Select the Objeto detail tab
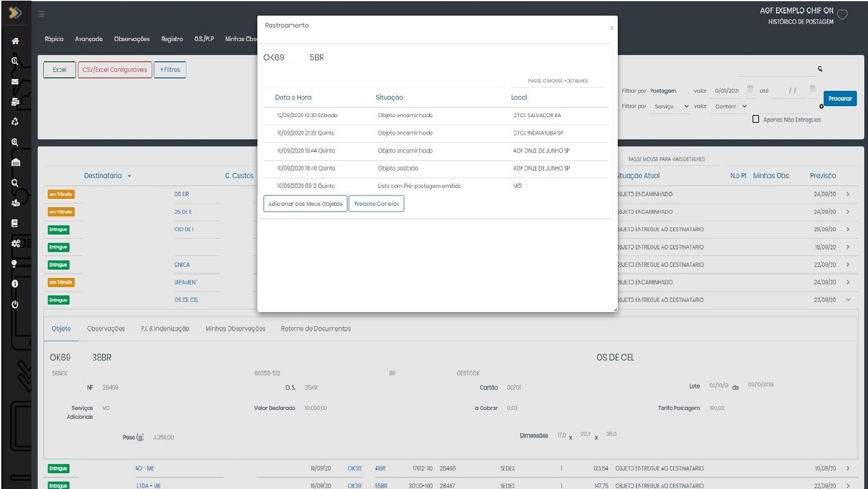The width and height of the screenshot is (868, 489). pos(61,329)
